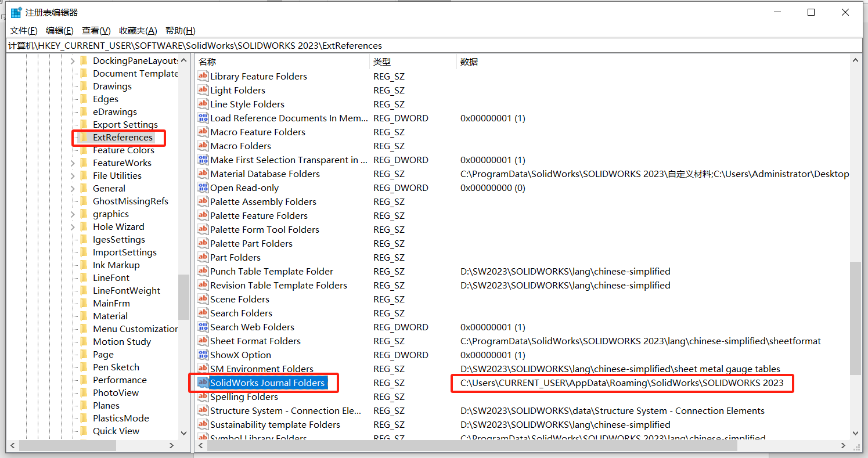Click the DWORD icon beside ShowX Option
Viewport: 868px width, 458px height.
tap(203, 355)
